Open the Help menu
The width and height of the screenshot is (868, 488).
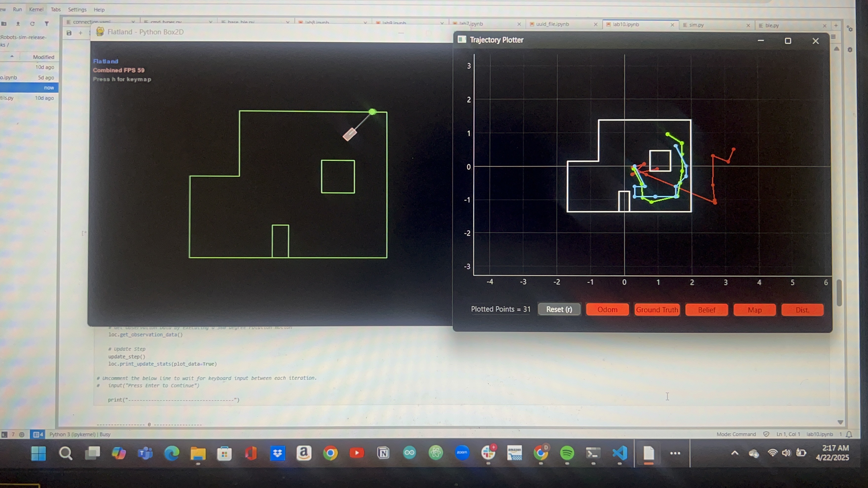tap(99, 9)
